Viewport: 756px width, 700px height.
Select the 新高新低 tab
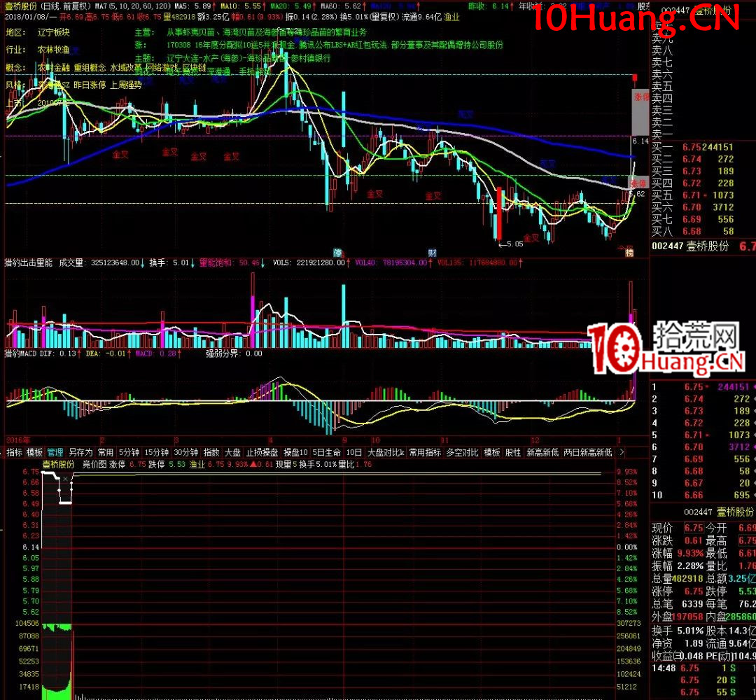pos(542,452)
